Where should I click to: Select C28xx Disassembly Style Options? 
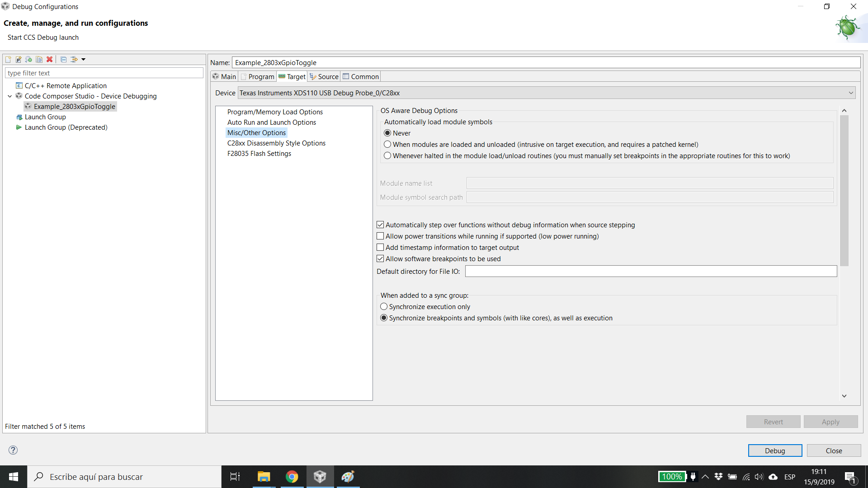(x=276, y=143)
